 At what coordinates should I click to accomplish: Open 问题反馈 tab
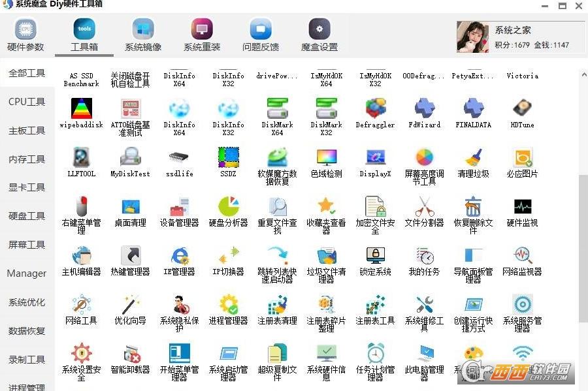(x=261, y=36)
